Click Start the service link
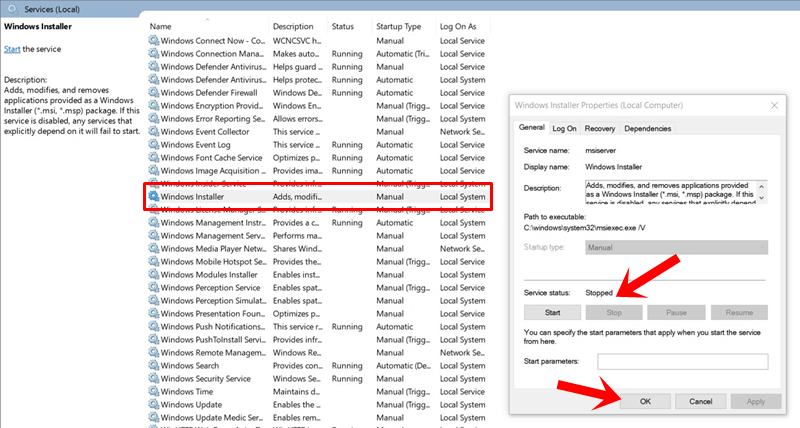This screenshot has width=800, height=428. pyautogui.click(x=12, y=49)
